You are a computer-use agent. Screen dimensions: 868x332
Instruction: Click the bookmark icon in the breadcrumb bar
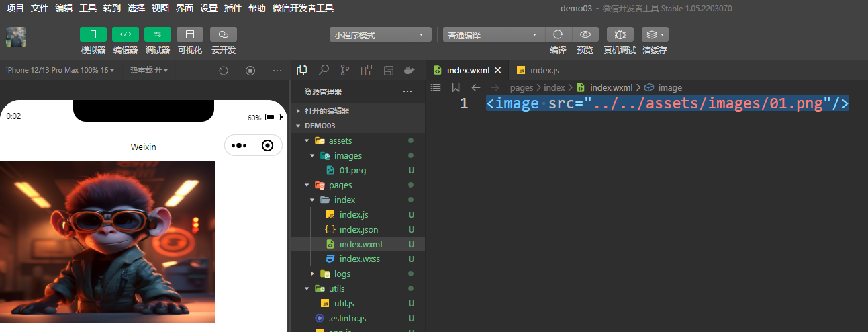[x=455, y=87]
